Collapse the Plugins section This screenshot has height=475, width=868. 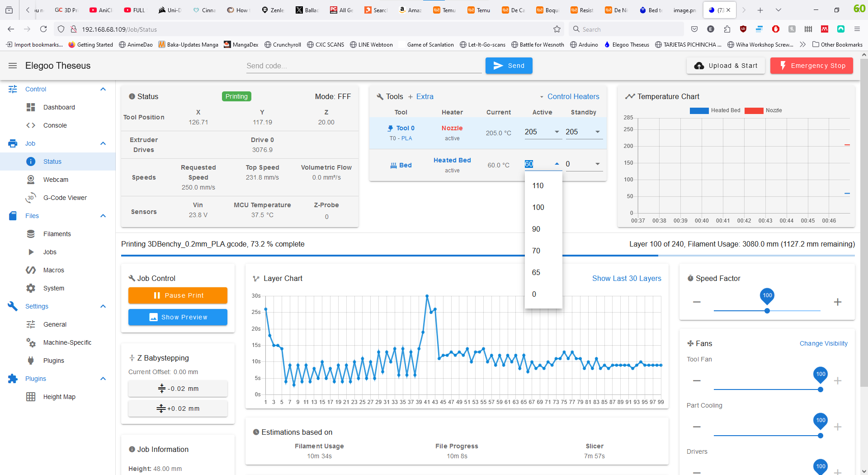click(x=103, y=379)
